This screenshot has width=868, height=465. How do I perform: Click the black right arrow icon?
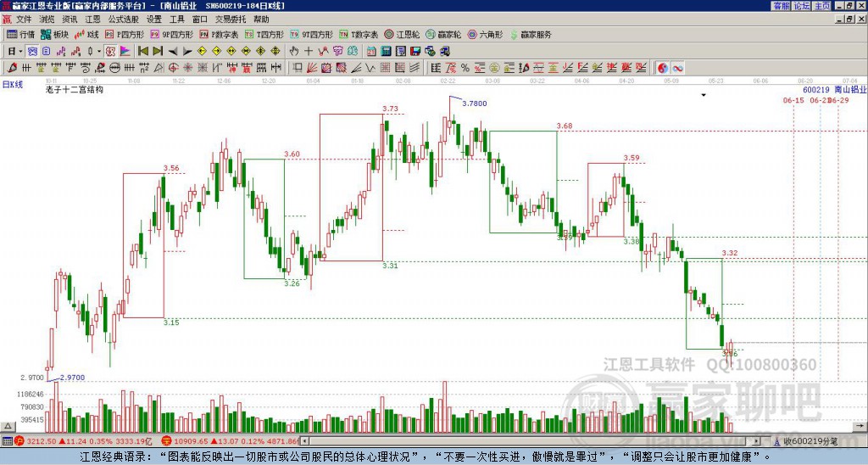coord(187,52)
